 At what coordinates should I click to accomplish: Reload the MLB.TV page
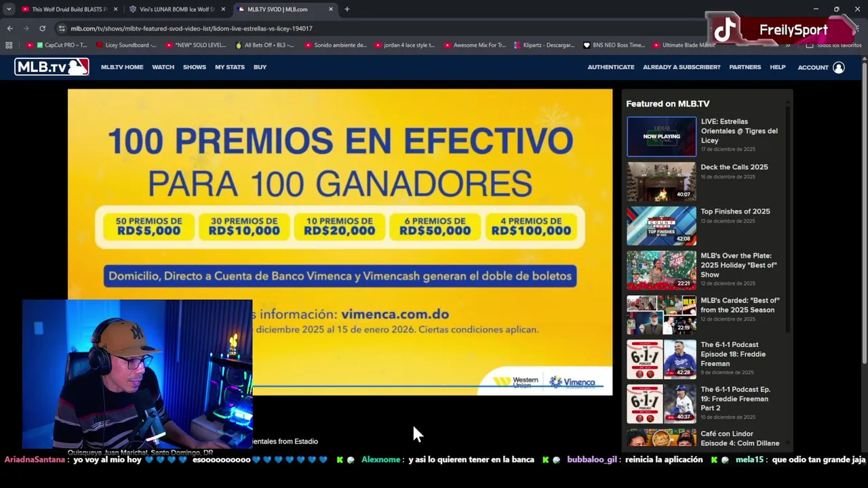click(x=42, y=28)
